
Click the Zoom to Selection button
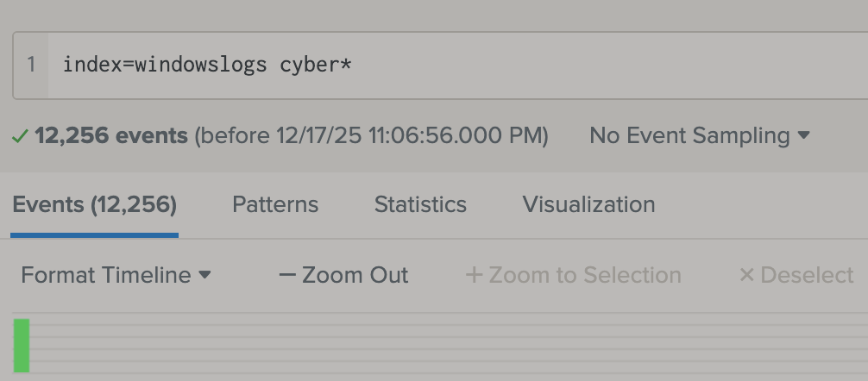[x=574, y=276]
